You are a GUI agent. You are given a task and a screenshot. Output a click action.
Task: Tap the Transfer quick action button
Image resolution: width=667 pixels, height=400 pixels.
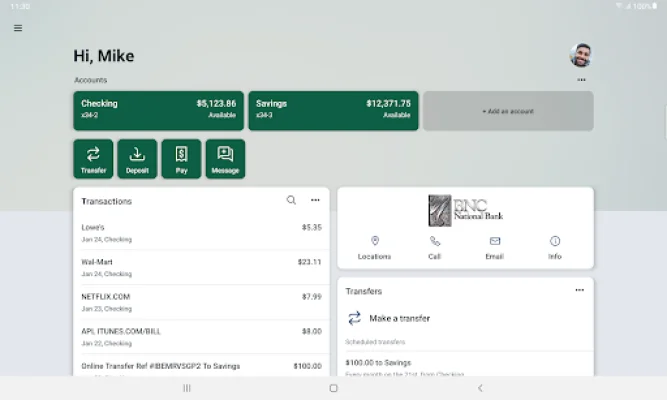93,159
